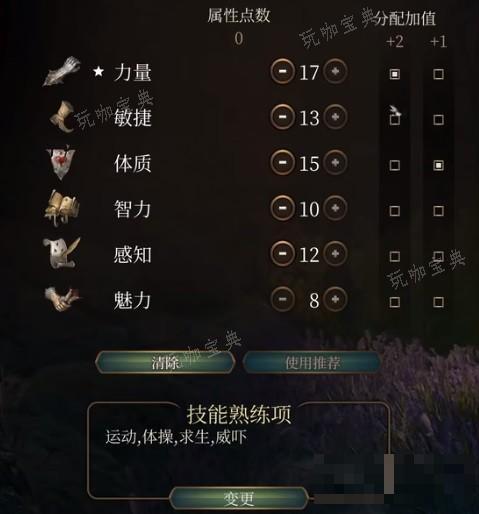Viewport: 479px width, 514px height.
Task: Decrease 感知 with the minus button
Action: [x=283, y=254]
